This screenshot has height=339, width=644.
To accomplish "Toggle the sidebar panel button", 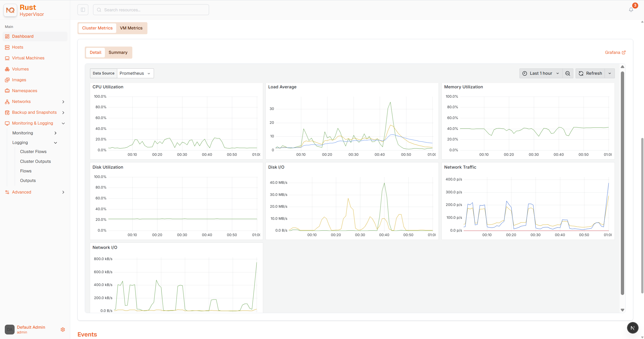I will click(x=83, y=10).
